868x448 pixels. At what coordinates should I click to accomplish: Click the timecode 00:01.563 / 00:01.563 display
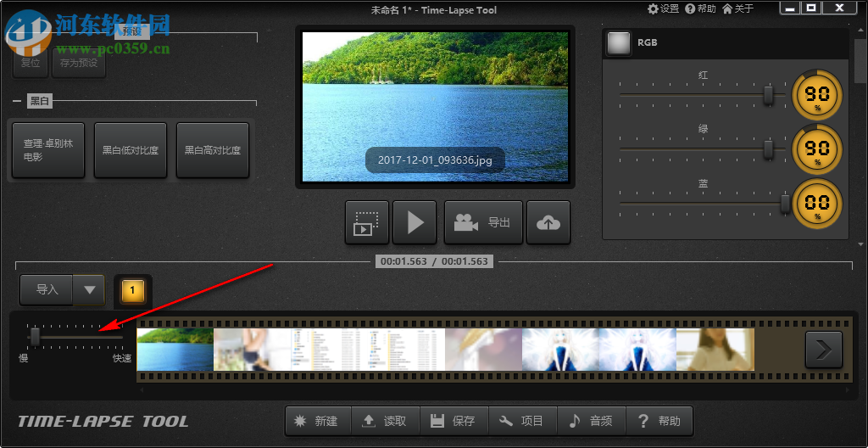pos(434,261)
